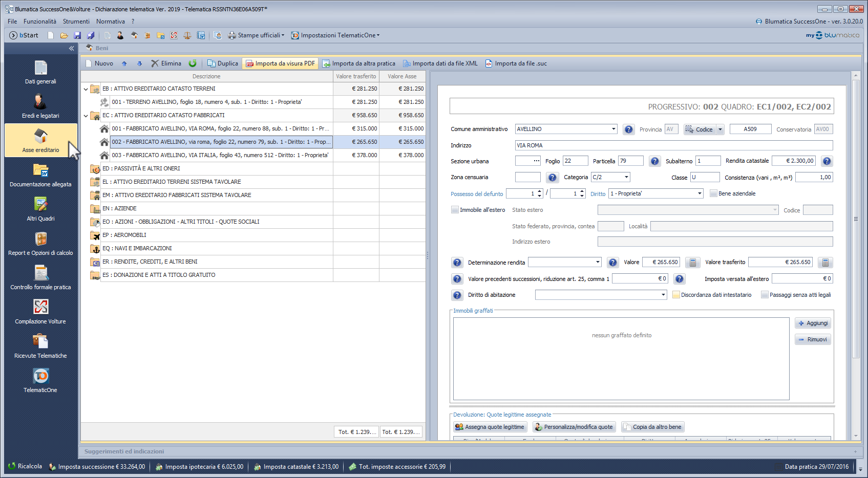868x478 pixels.
Task: Collapse the EC Attivo Ereditario Catasto Fabbricati node
Action: click(86, 116)
